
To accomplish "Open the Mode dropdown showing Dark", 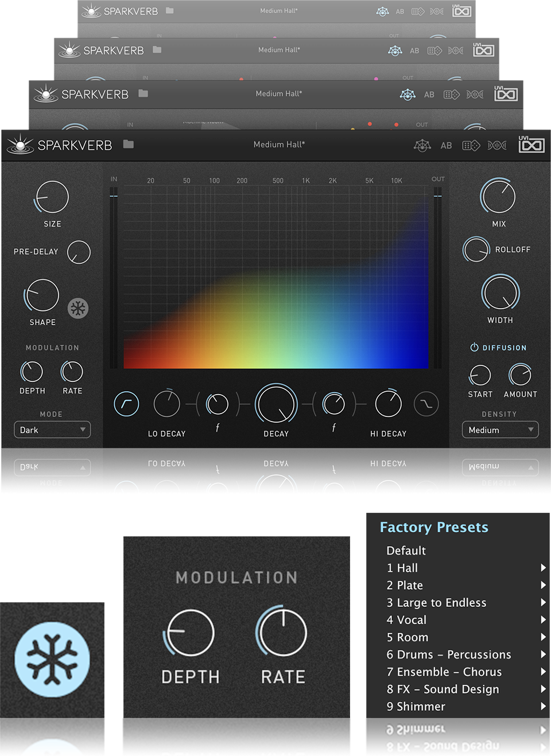I will [x=52, y=430].
